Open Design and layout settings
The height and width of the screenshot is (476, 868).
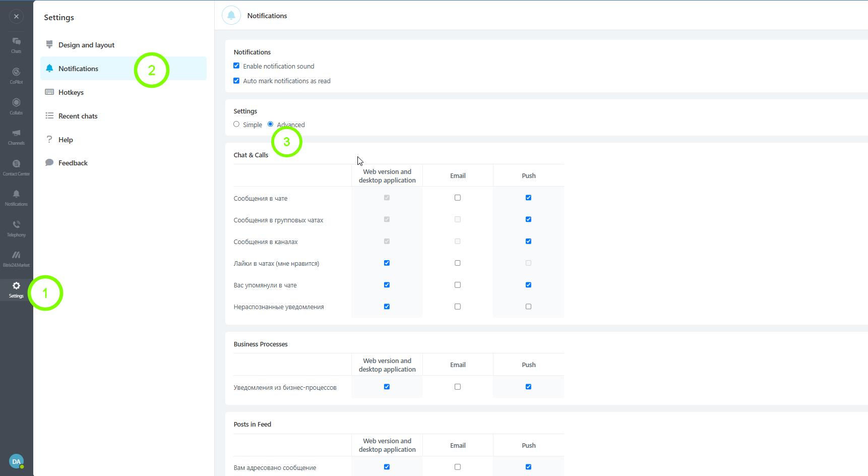(123, 45)
